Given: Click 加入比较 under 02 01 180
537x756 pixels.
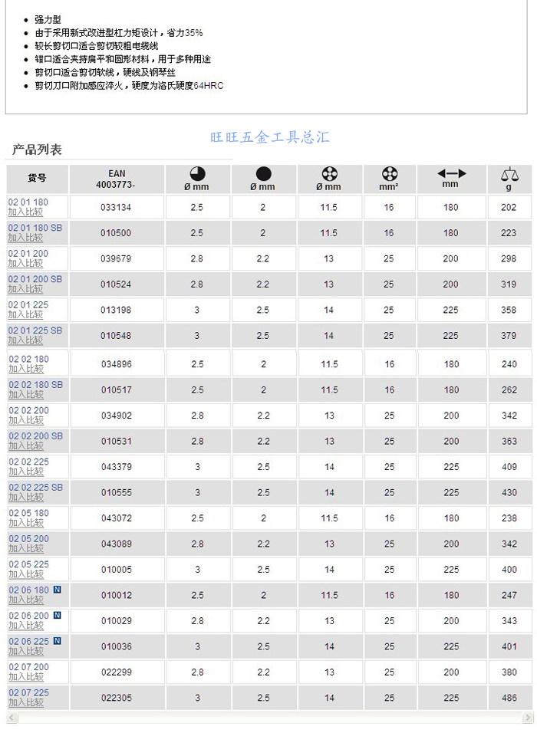Looking at the screenshot, I should (x=25, y=212).
